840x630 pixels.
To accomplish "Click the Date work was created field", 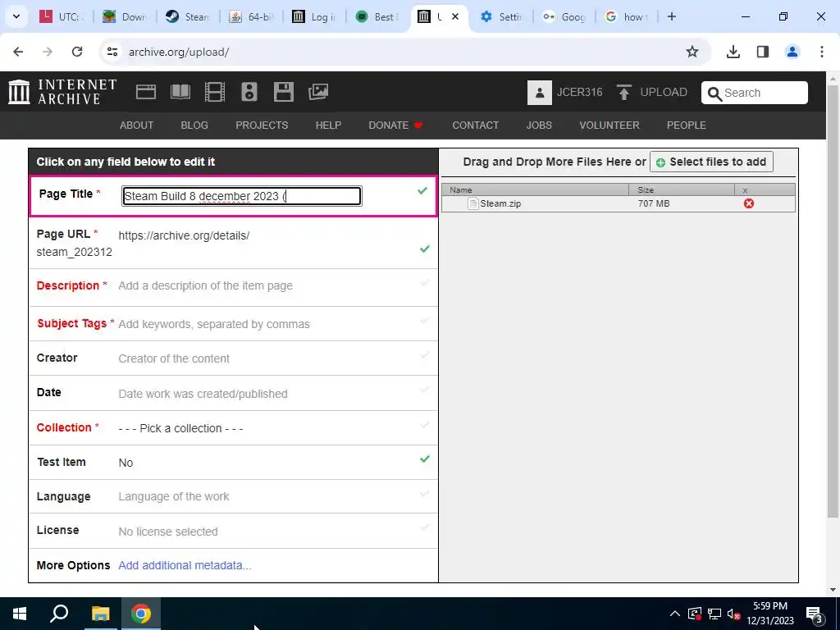I will 234,393.
